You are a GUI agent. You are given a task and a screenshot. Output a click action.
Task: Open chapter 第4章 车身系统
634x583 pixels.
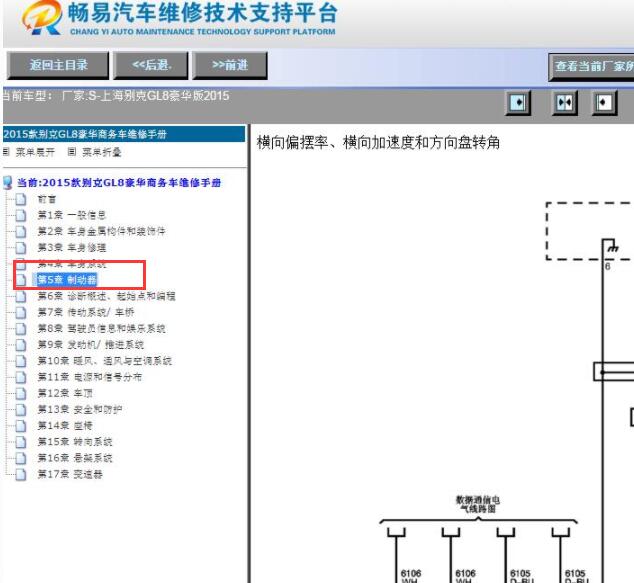[x=72, y=264]
